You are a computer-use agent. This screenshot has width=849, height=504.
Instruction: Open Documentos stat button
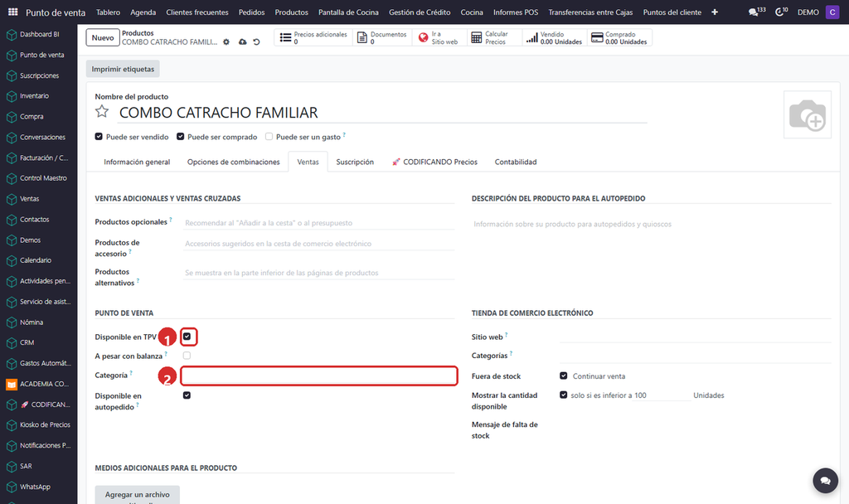[x=382, y=37]
